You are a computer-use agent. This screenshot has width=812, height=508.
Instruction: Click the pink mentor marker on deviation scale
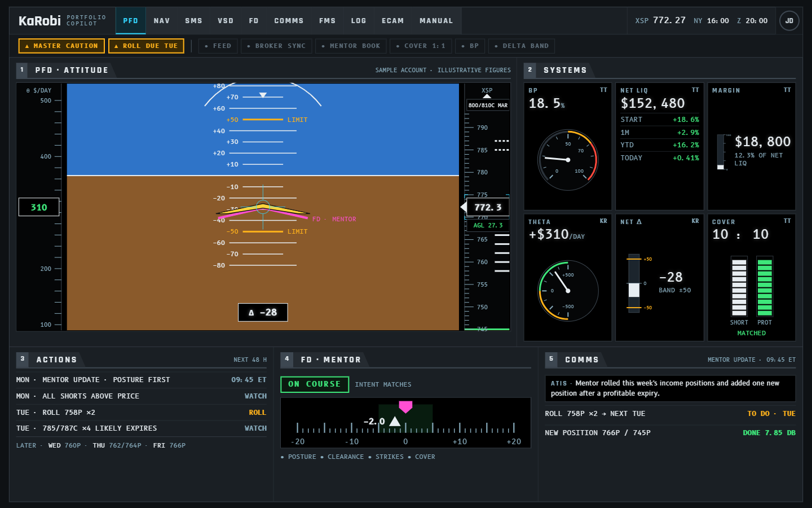405,406
